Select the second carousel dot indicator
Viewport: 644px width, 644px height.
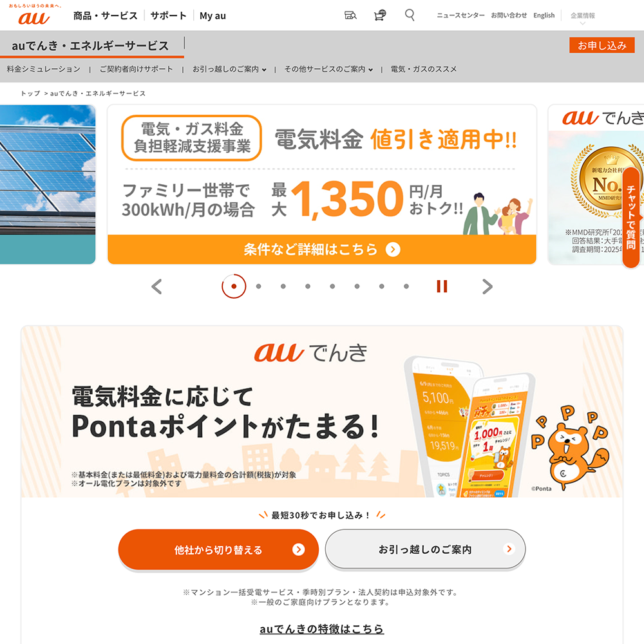[x=258, y=287]
